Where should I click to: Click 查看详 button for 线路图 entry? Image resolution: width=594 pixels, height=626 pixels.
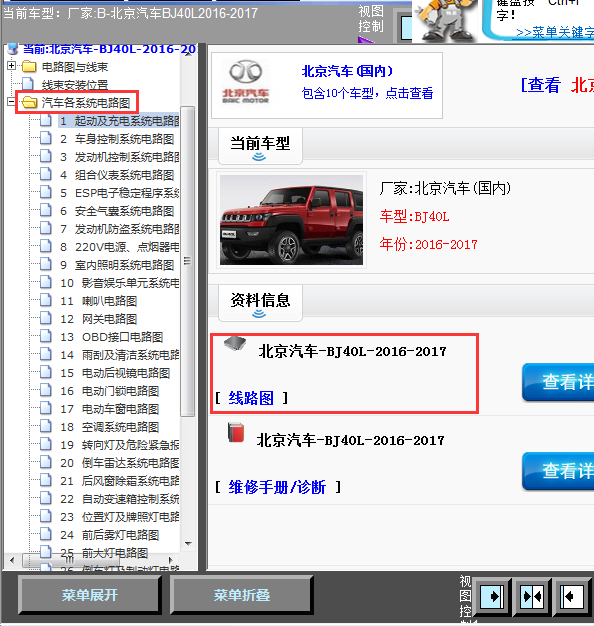[x=558, y=382]
